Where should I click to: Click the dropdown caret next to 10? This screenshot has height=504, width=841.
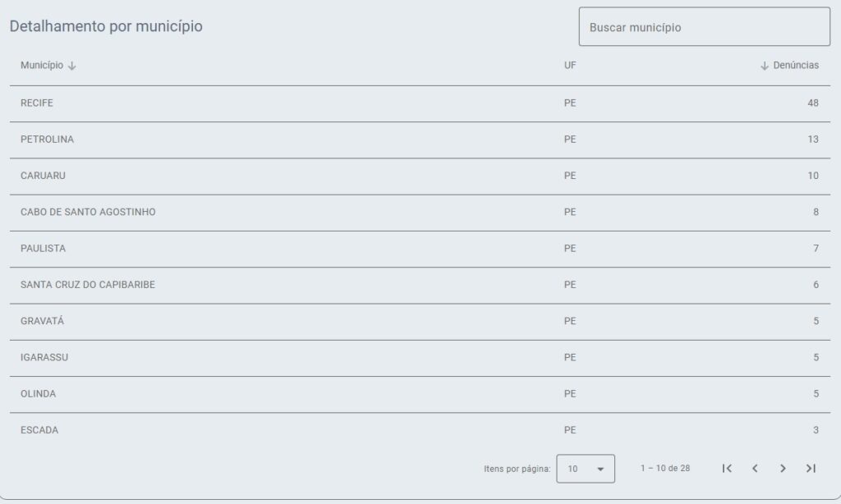600,470
